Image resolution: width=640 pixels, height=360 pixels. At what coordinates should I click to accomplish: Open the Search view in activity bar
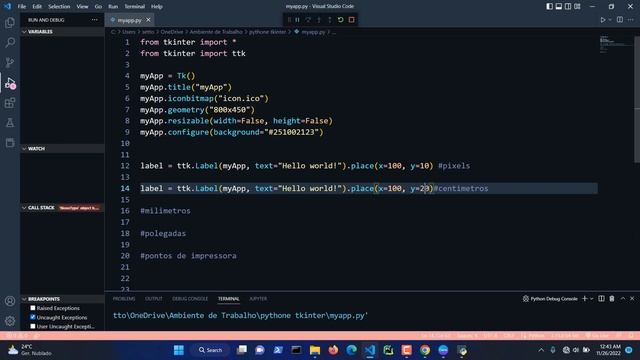[x=10, y=42]
